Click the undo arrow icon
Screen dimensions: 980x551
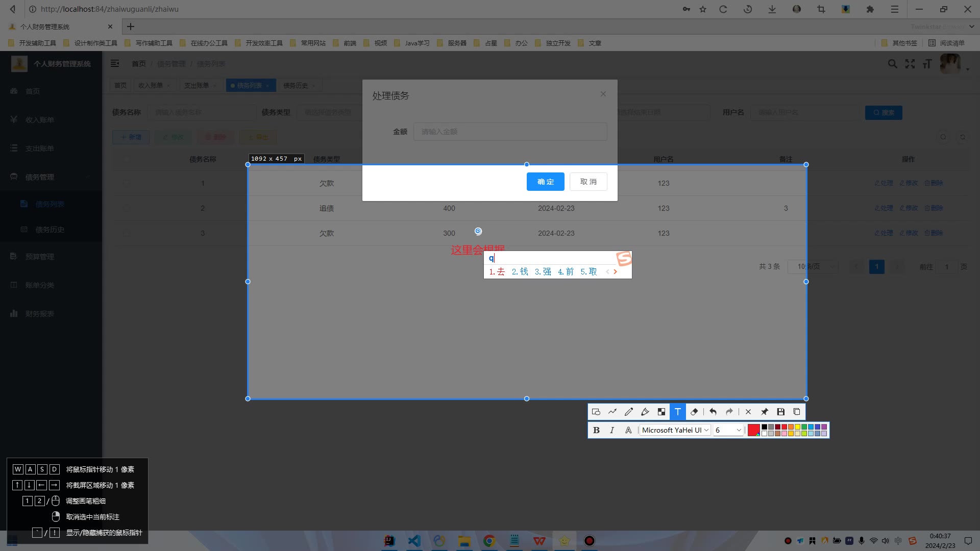[x=713, y=412]
